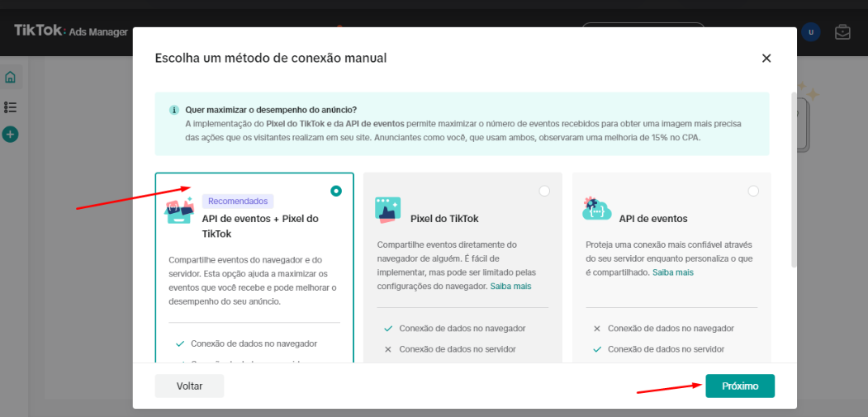The image size is (868, 417).
Task: Click the home icon in left sidebar
Action: click(x=10, y=77)
